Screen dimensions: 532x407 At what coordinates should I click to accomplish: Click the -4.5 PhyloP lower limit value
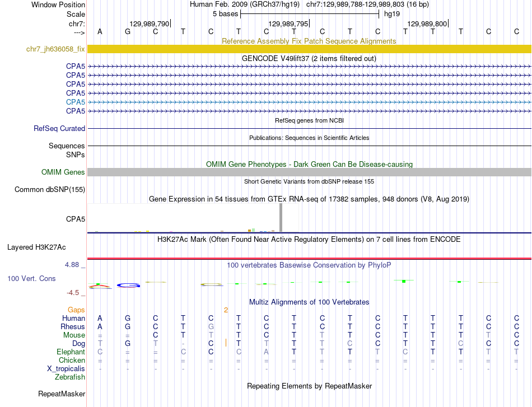(x=73, y=293)
